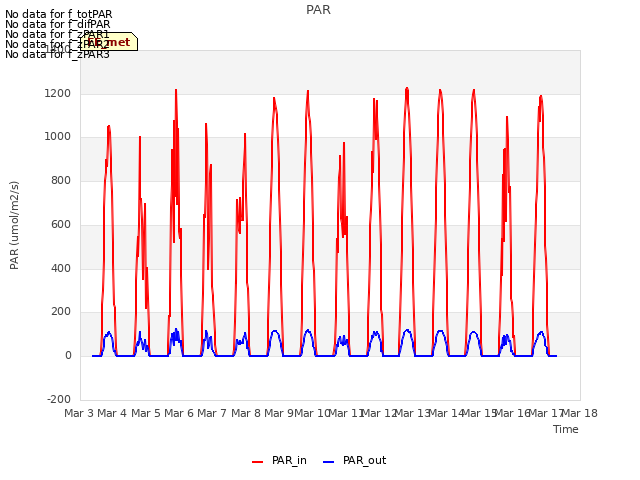Click the Mar 5 x-axis label
640x480 pixels.
coord(146,413)
